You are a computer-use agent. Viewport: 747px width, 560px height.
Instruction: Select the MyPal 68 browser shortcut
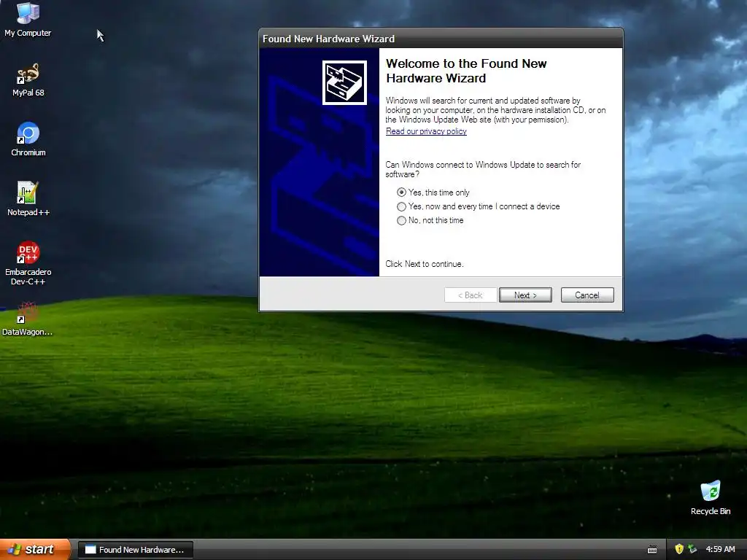28,80
